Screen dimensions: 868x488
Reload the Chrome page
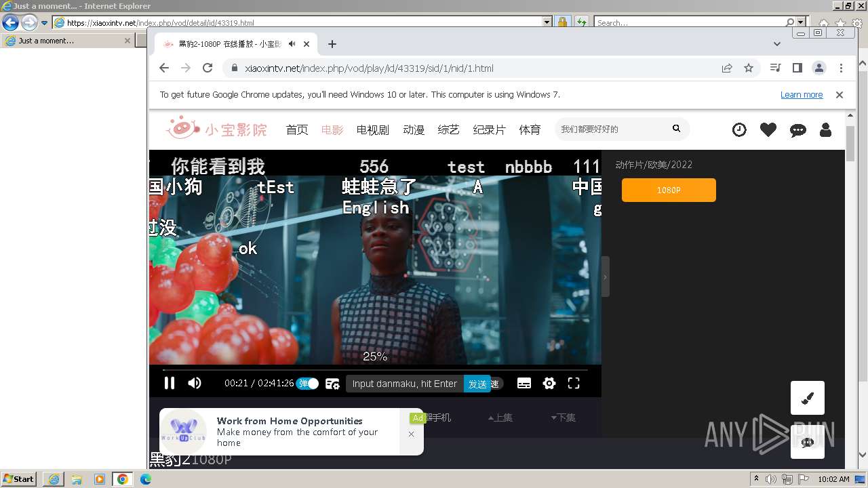point(208,68)
